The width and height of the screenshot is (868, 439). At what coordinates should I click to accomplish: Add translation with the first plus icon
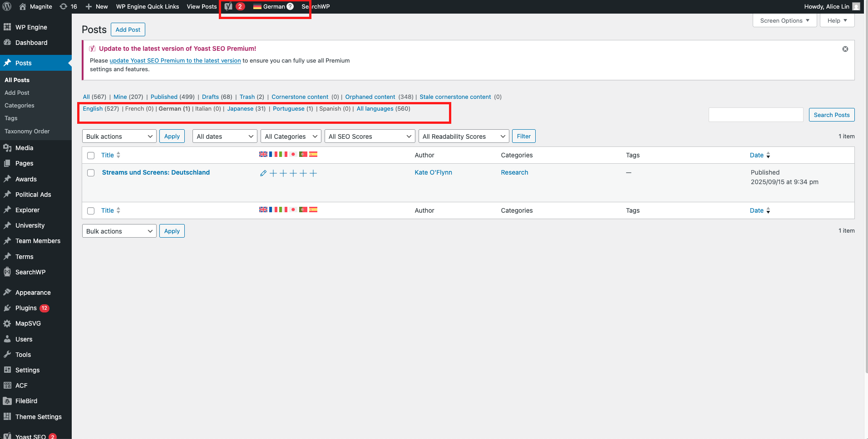coord(273,173)
